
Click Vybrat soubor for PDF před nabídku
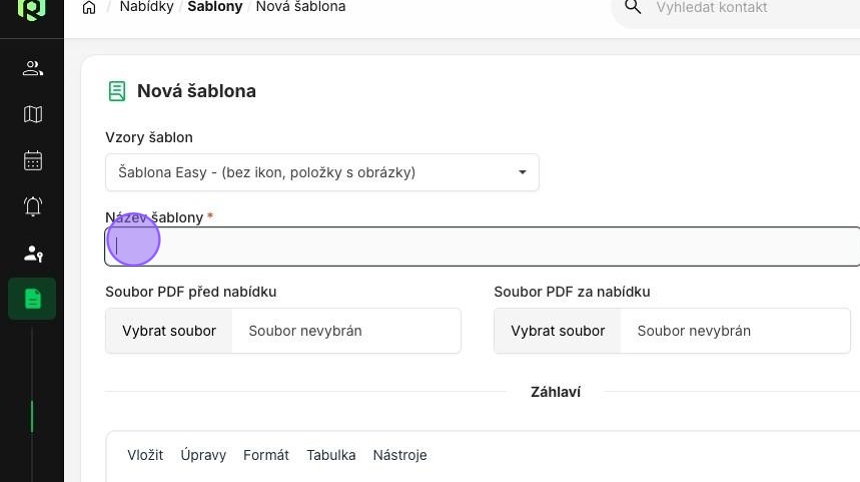point(169,331)
